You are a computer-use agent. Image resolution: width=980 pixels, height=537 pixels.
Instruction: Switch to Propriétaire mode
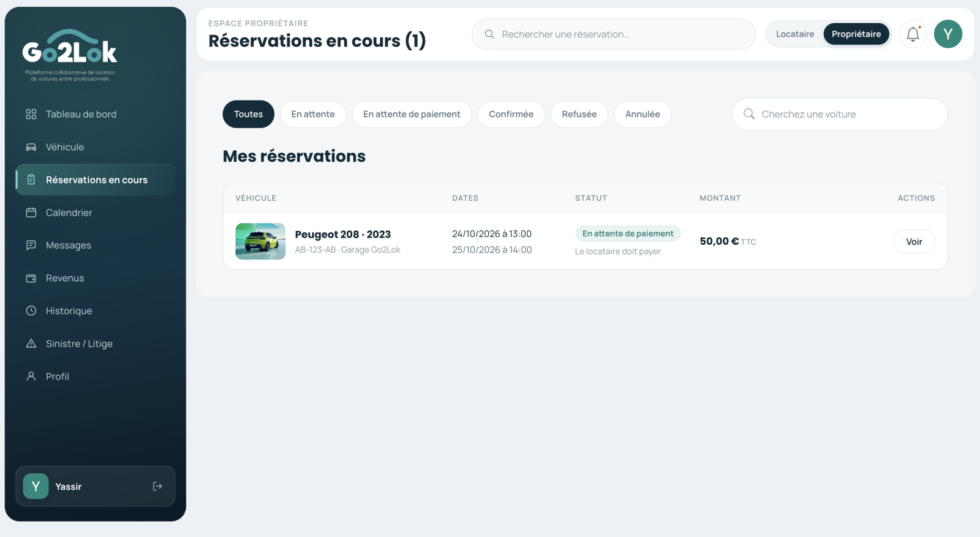(856, 34)
